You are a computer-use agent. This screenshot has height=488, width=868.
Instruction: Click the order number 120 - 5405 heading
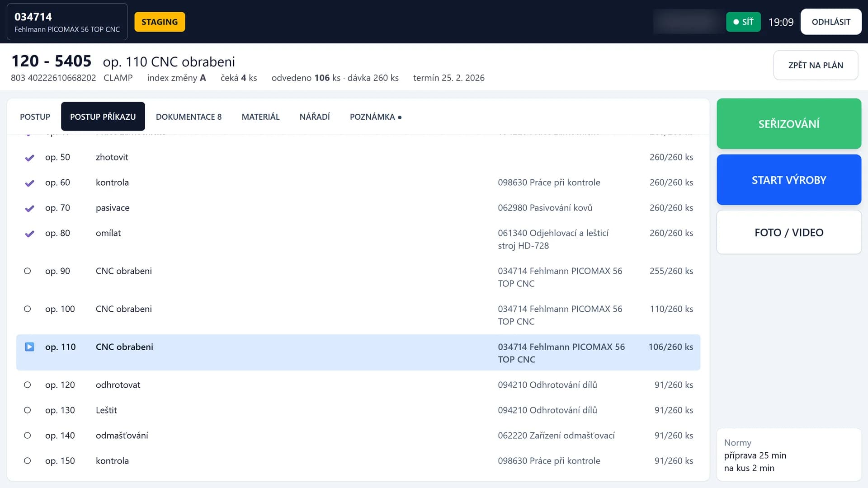51,61
